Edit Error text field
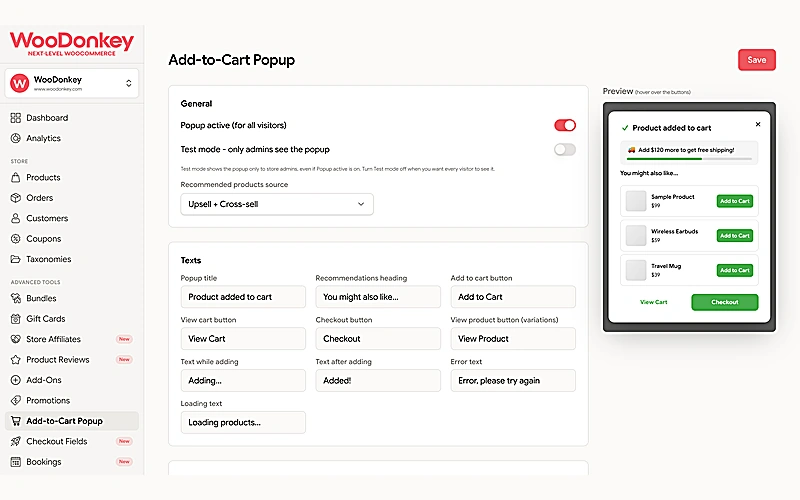 pyautogui.click(x=513, y=381)
